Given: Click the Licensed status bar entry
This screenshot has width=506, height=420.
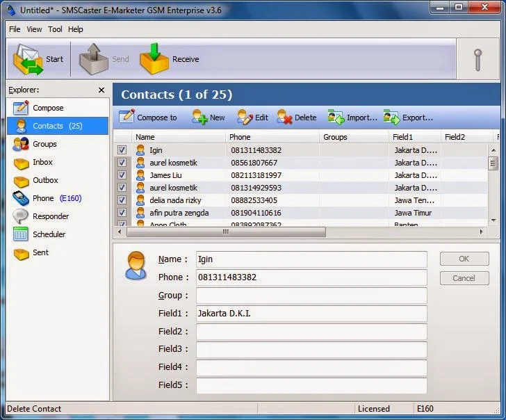Looking at the screenshot, I should coord(374,409).
